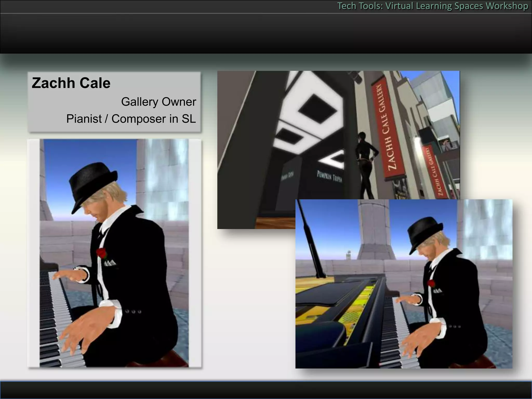This screenshot has width=532, height=399.
Task: Click the 'Zachh Cale' name heading
Action: [x=71, y=83]
